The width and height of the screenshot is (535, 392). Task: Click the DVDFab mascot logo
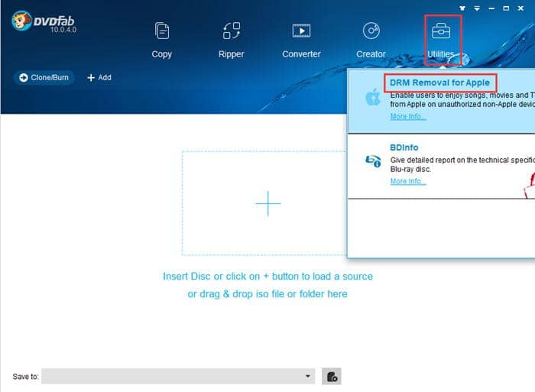coord(21,21)
